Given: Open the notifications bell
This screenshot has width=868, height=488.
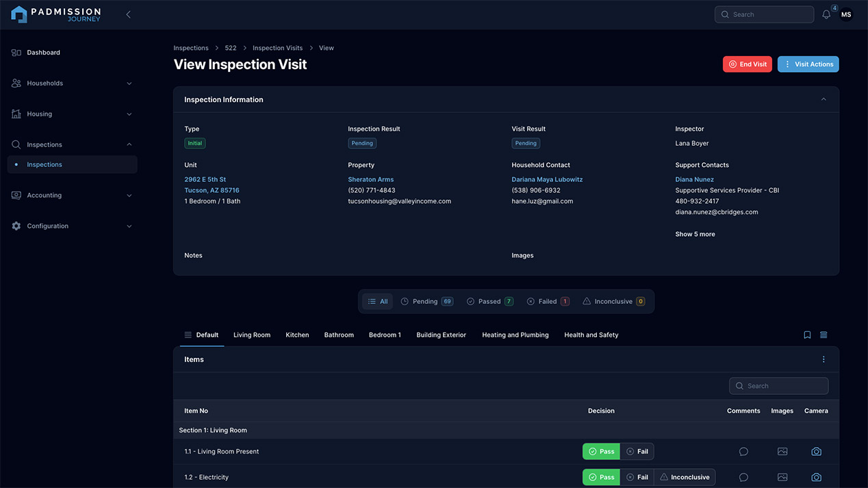Looking at the screenshot, I should 826,14.
